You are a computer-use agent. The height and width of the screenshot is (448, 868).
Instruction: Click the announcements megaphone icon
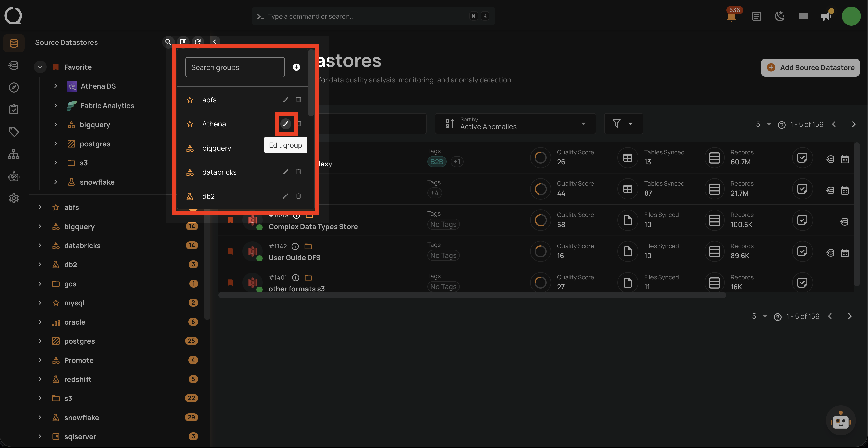click(826, 16)
